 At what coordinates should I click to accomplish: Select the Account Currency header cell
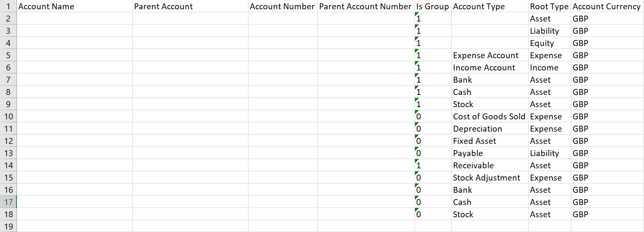[x=606, y=6]
